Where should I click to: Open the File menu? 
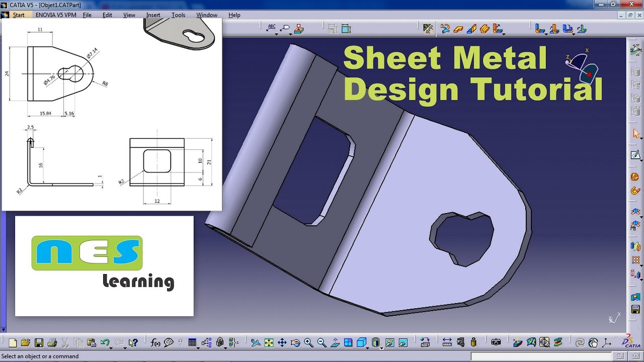[x=87, y=15]
